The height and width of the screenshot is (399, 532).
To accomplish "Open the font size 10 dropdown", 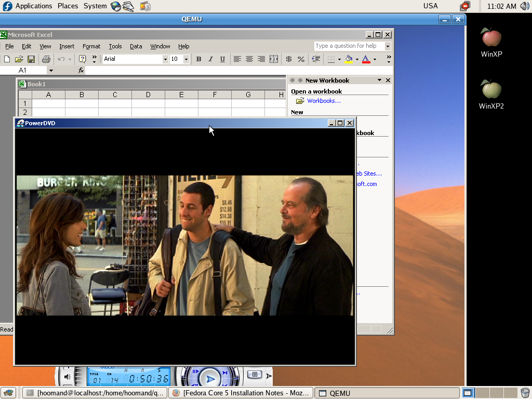I will click(x=186, y=59).
